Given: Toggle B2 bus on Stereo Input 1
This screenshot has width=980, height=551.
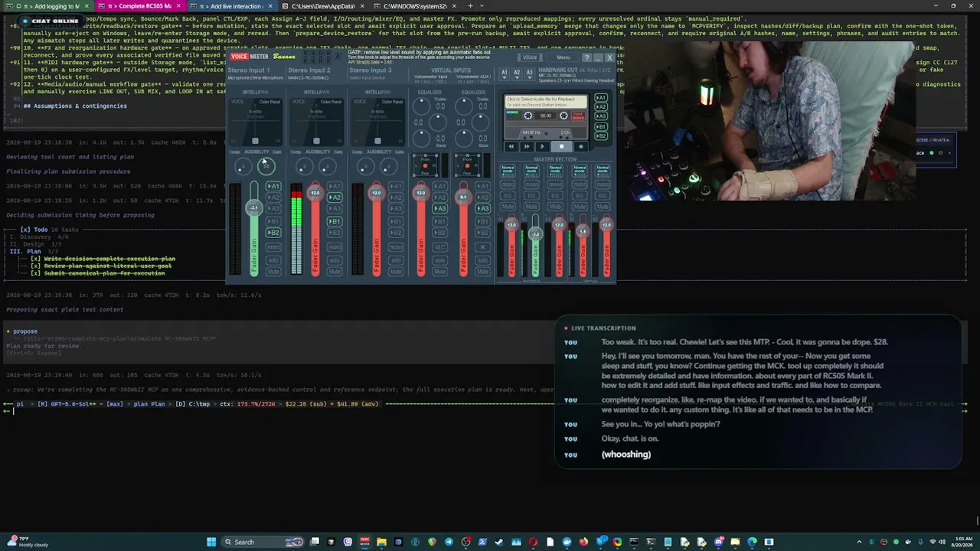Looking at the screenshot, I should click(273, 233).
